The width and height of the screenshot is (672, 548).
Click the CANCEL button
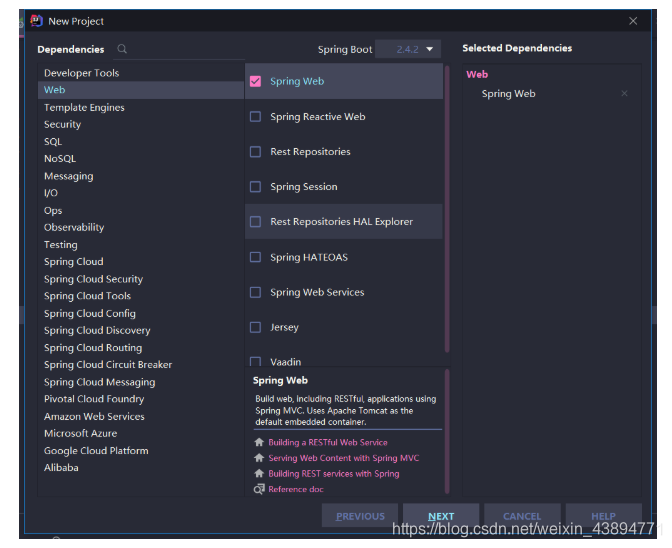(522, 516)
